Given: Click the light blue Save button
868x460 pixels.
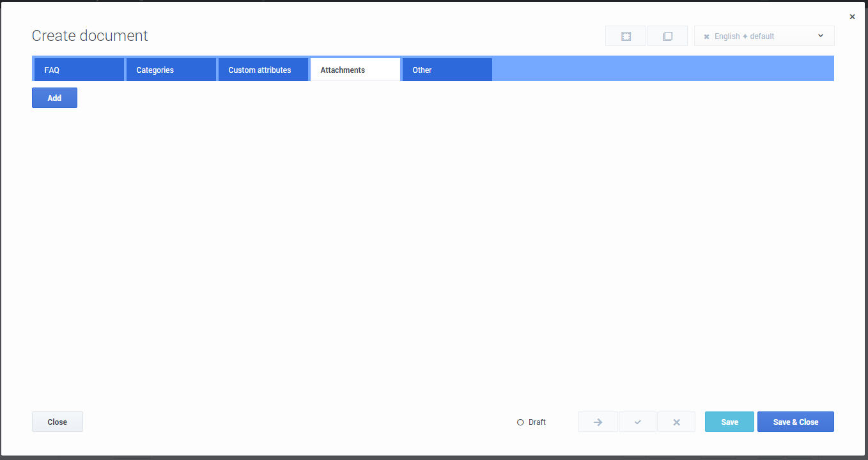Looking at the screenshot, I should coord(729,422).
